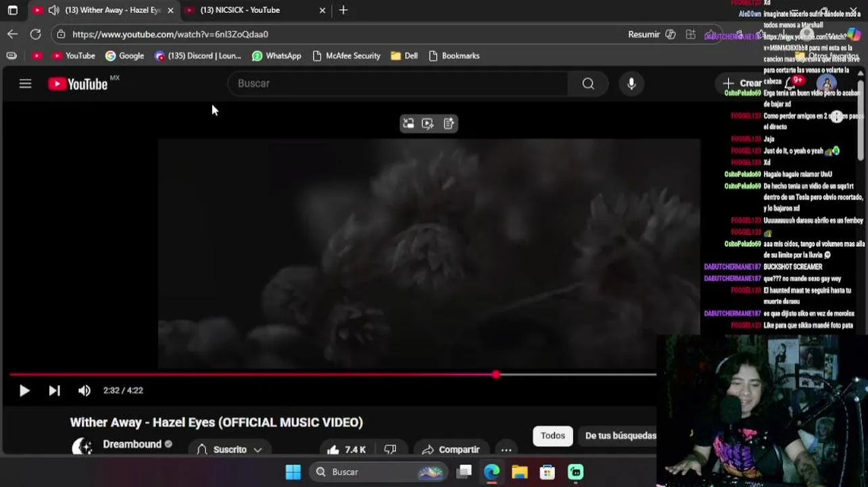Open Microsoft Store from the taskbar

547,471
